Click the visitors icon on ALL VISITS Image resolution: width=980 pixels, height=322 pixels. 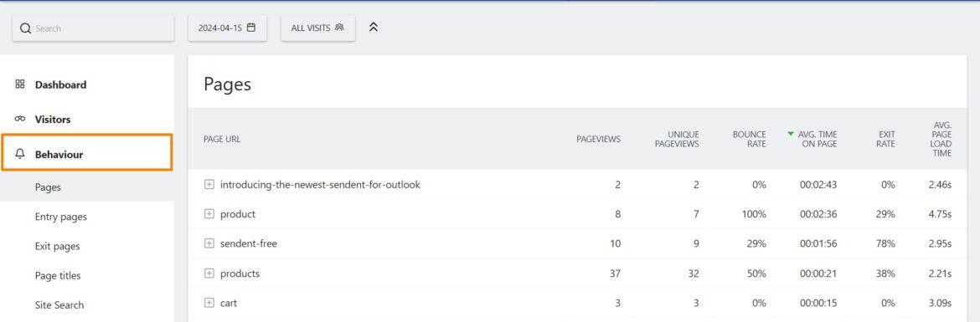(x=339, y=28)
